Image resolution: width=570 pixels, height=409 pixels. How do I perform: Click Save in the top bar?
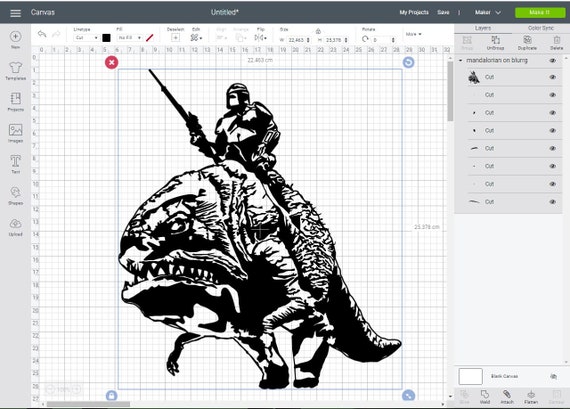[x=443, y=12]
